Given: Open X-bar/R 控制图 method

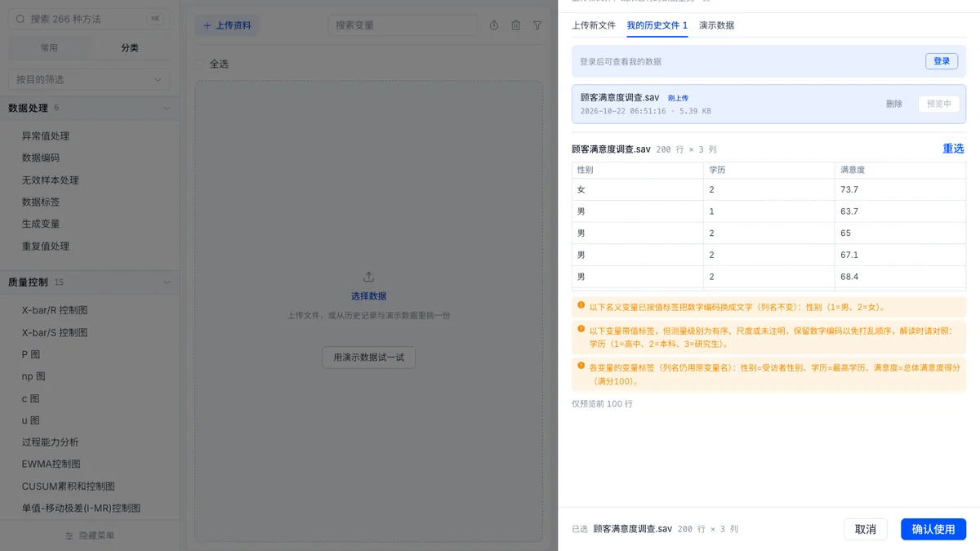Looking at the screenshot, I should (55, 311).
